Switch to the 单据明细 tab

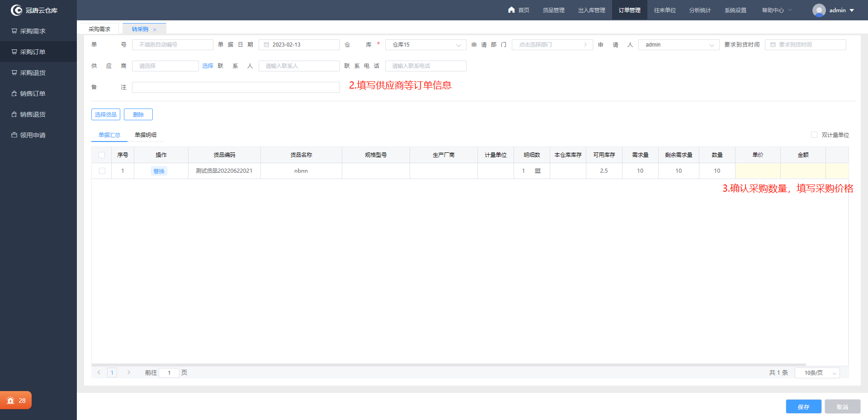[146, 135]
